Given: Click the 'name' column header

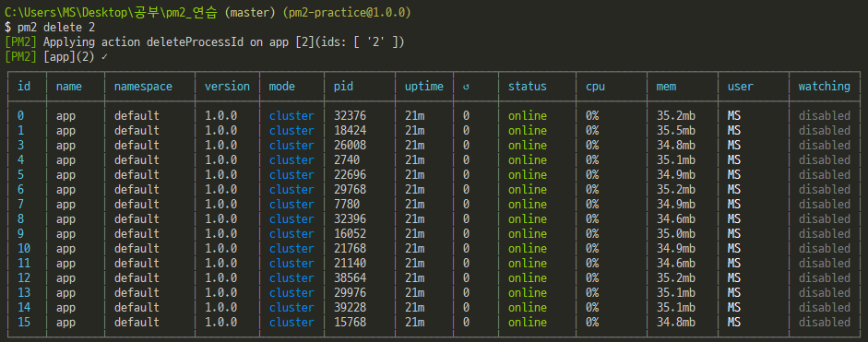Looking at the screenshot, I should 68,87.
